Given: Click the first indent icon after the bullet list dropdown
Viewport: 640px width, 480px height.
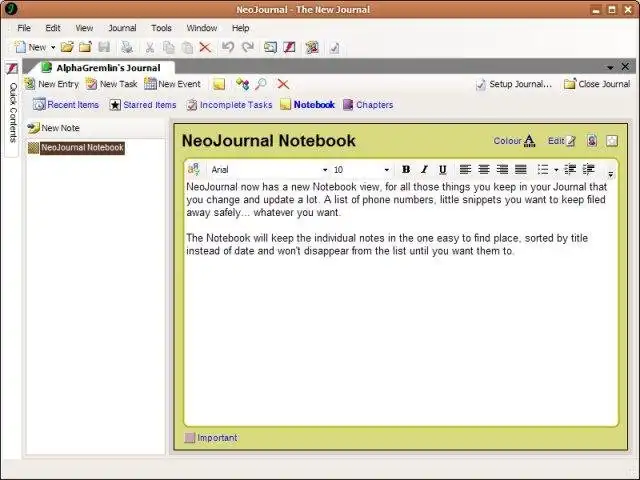Looking at the screenshot, I should point(570,169).
